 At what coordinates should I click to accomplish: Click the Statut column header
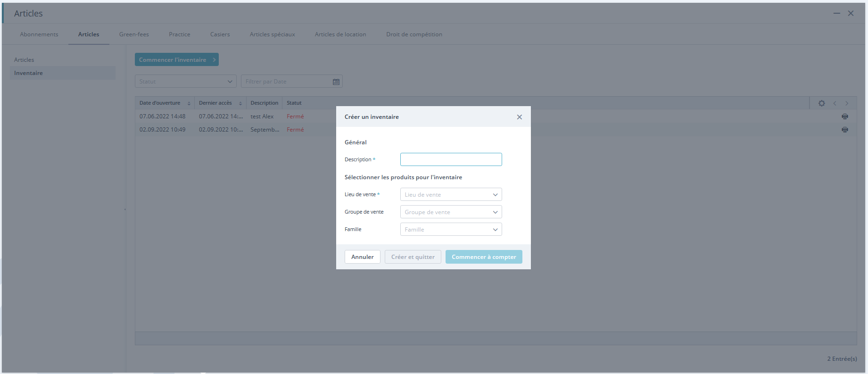pos(294,103)
